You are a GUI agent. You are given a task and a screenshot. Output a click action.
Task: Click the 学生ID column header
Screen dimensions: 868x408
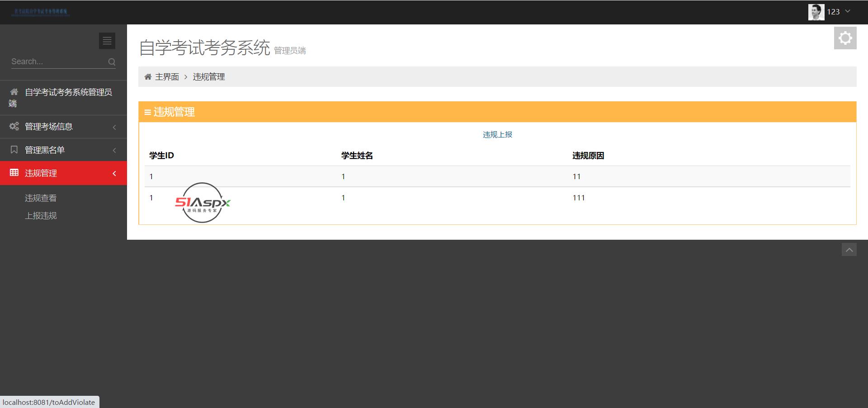161,156
